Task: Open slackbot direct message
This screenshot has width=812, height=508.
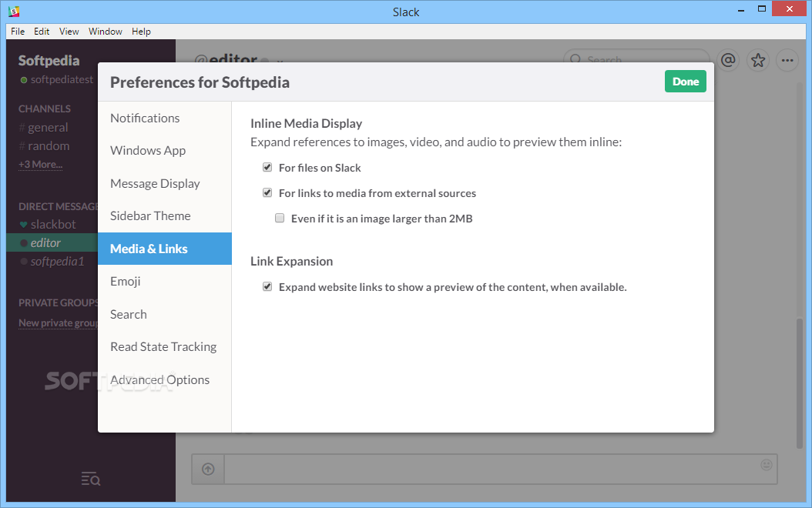Action: tap(53, 225)
